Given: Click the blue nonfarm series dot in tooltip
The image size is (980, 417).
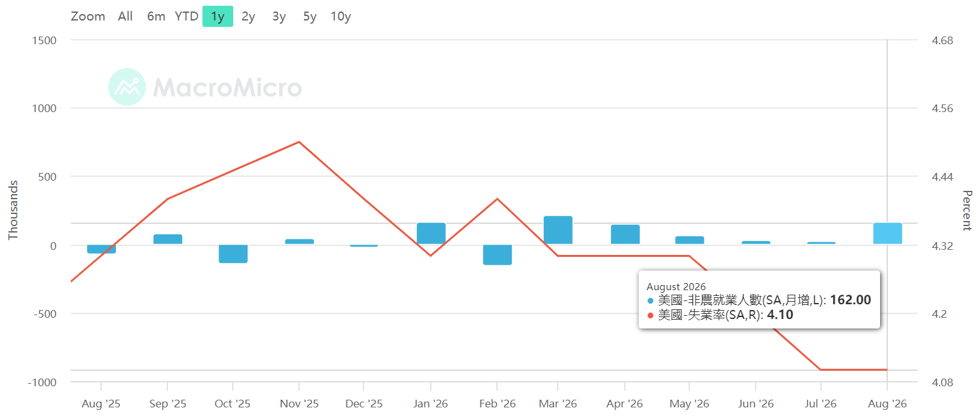Looking at the screenshot, I should [651, 300].
